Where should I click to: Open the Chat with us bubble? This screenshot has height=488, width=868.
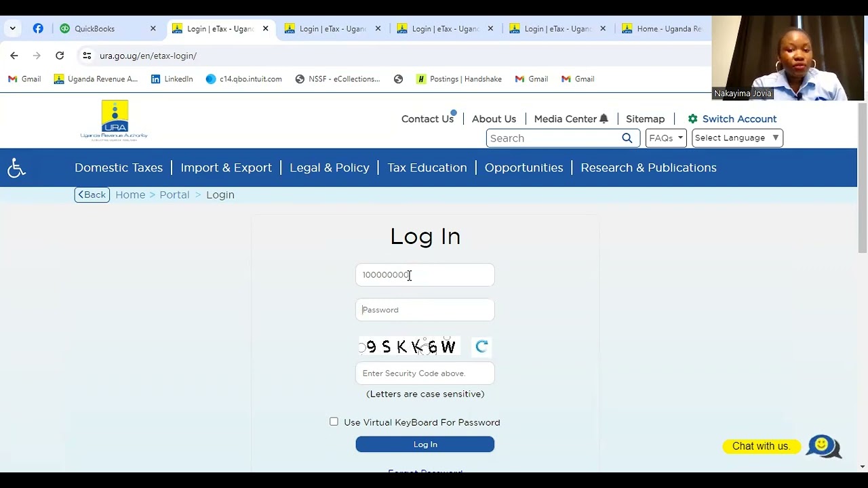tap(761, 446)
